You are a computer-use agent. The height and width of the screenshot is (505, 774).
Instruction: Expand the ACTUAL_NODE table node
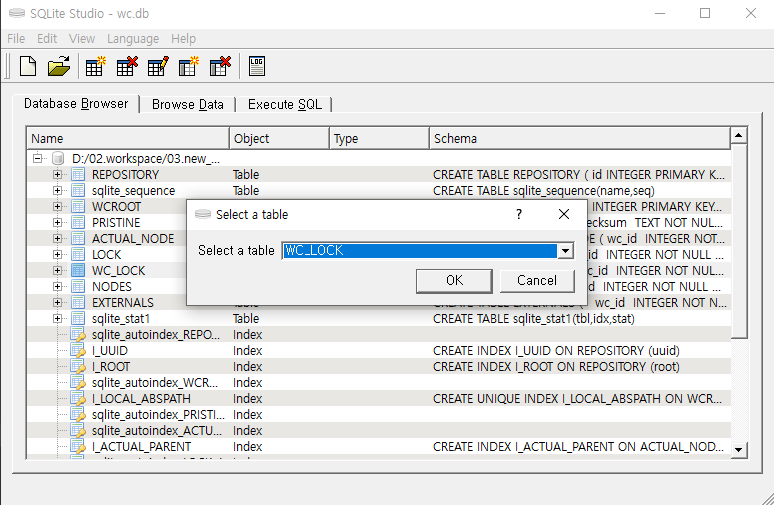[x=57, y=238]
